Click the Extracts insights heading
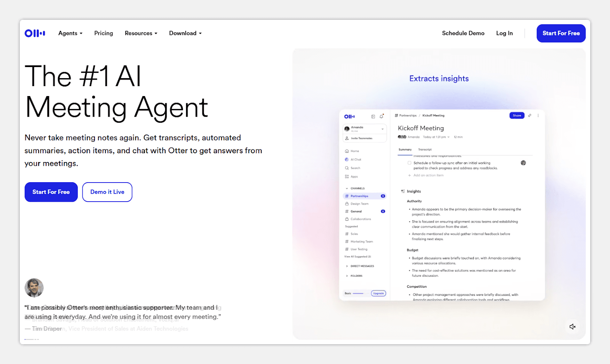Screen dimensions: 610x364 [439, 79]
